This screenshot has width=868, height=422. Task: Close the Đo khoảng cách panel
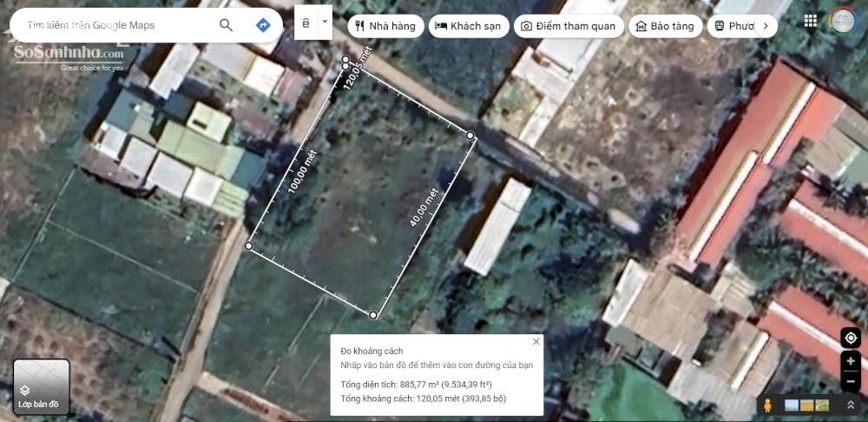tap(536, 342)
